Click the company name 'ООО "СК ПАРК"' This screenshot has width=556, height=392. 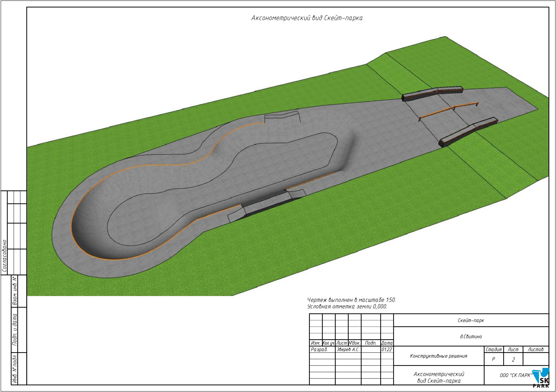click(516, 375)
